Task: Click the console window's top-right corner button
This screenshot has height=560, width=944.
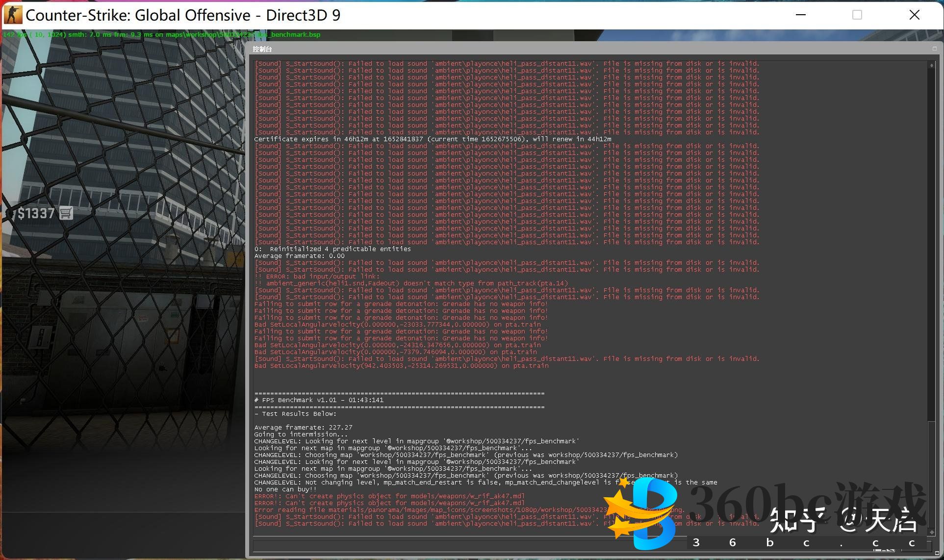Action: click(x=934, y=49)
